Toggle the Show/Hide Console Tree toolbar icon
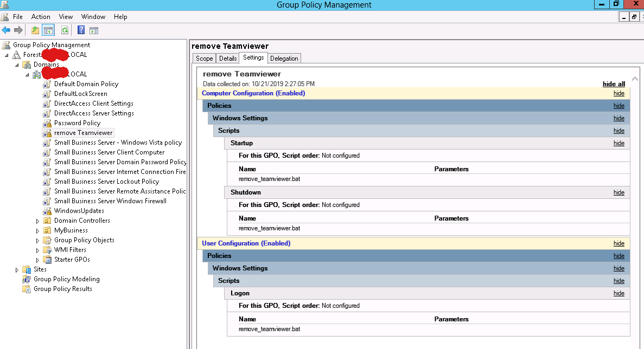Viewport: 644px width, 349px height. click(48, 30)
